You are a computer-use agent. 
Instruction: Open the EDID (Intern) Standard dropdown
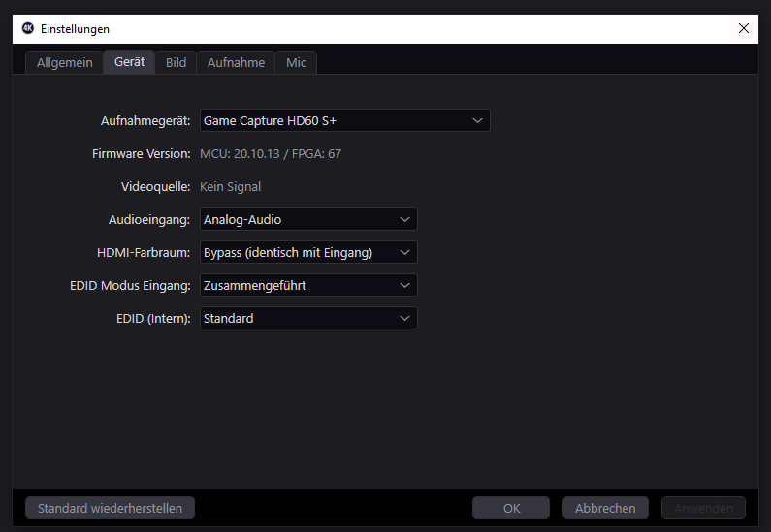pyautogui.click(x=308, y=319)
